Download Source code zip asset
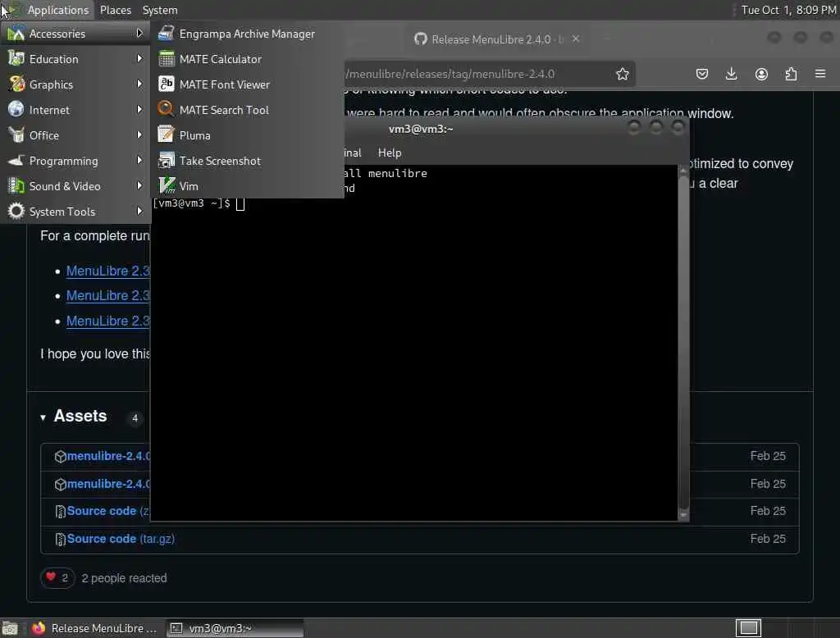The width and height of the screenshot is (840, 638). [108, 511]
